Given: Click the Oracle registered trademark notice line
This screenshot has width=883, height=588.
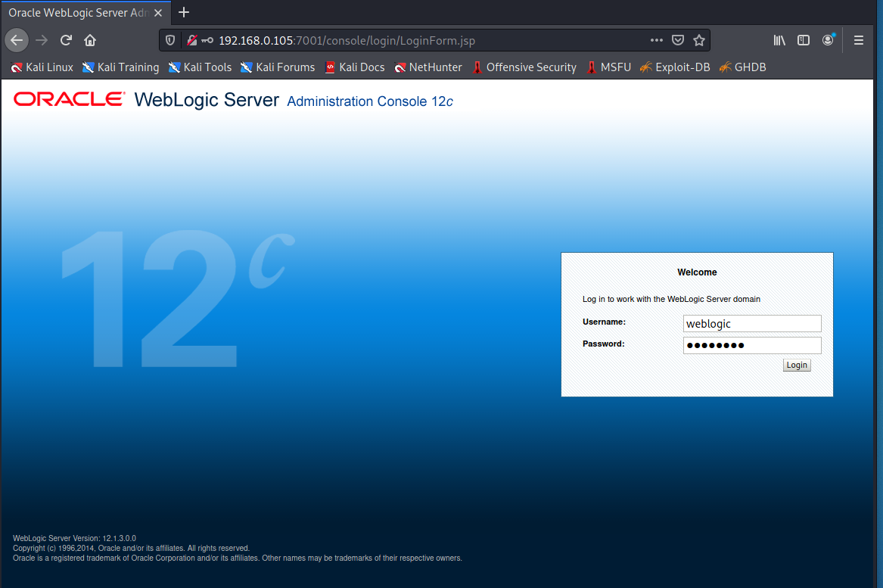Looking at the screenshot, I should [237, 558].
